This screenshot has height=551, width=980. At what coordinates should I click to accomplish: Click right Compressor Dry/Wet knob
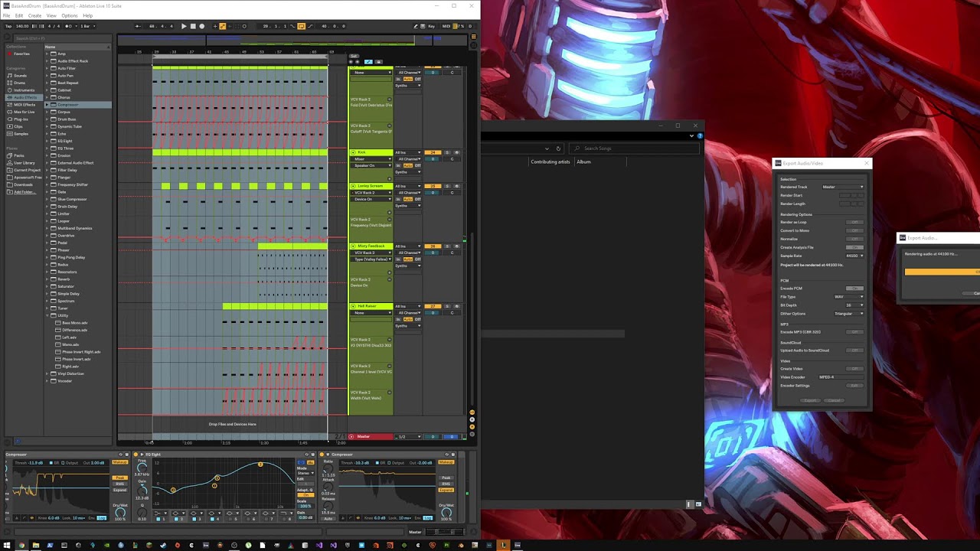(446, 511)
